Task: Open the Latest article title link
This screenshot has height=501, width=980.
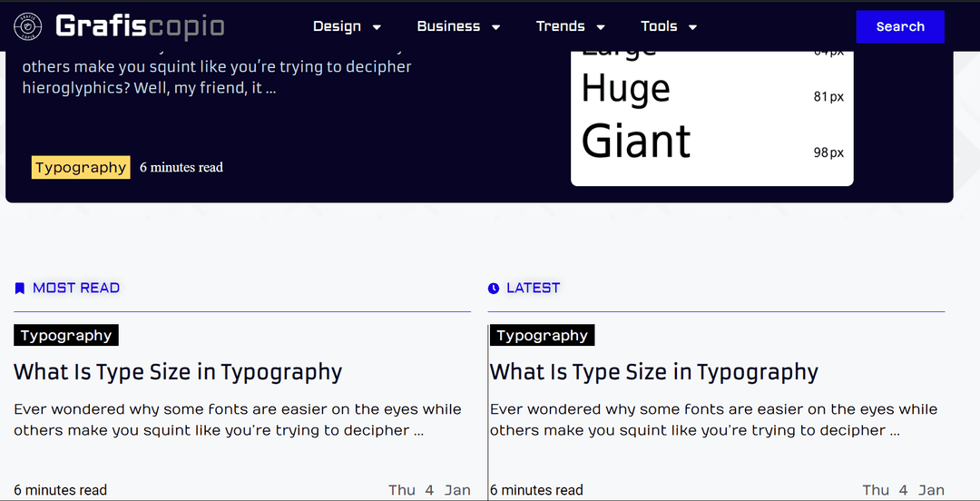Action: click(x=653, y=372)
